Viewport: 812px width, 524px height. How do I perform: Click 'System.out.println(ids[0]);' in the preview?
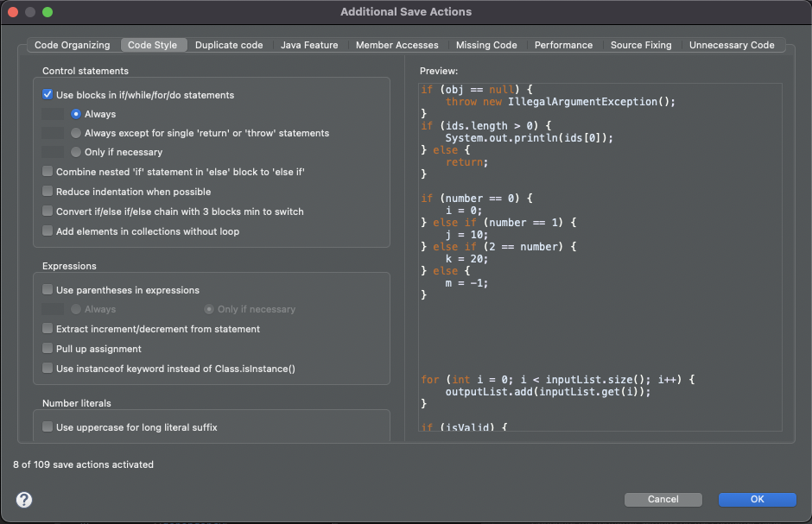[x=530, y=138]
